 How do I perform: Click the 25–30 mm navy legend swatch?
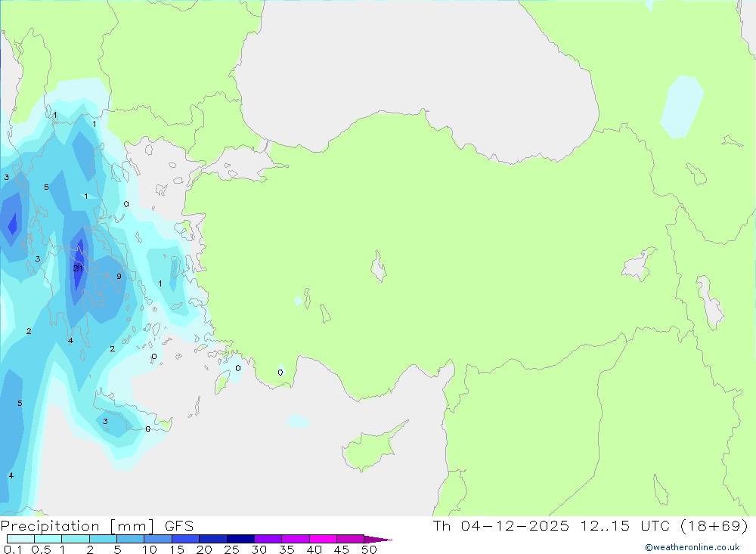pyautogui.click(x=240, y=539)
